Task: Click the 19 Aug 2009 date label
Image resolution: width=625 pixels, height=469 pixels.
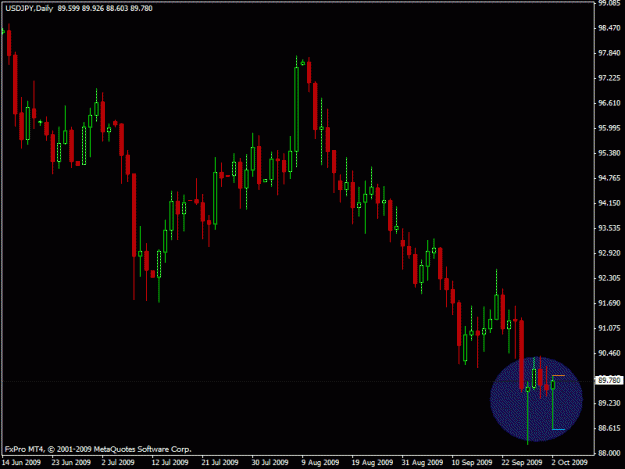Action: 372,462
